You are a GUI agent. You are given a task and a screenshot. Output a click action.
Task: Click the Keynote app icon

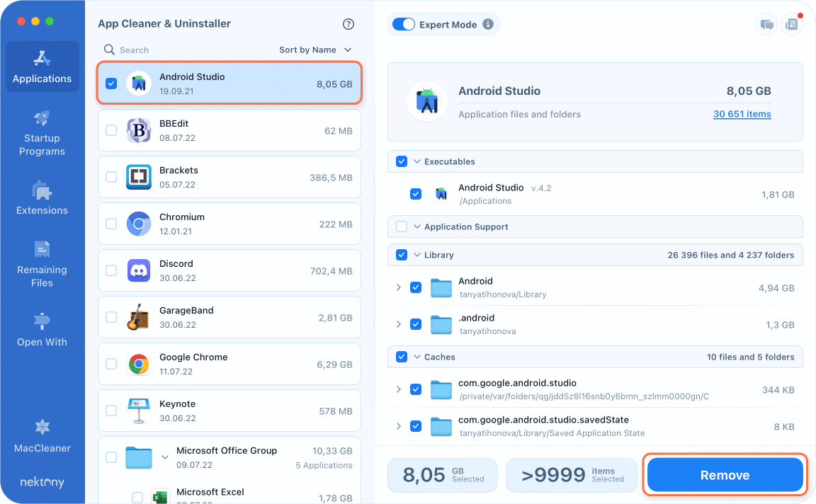[x=139, y=411]
